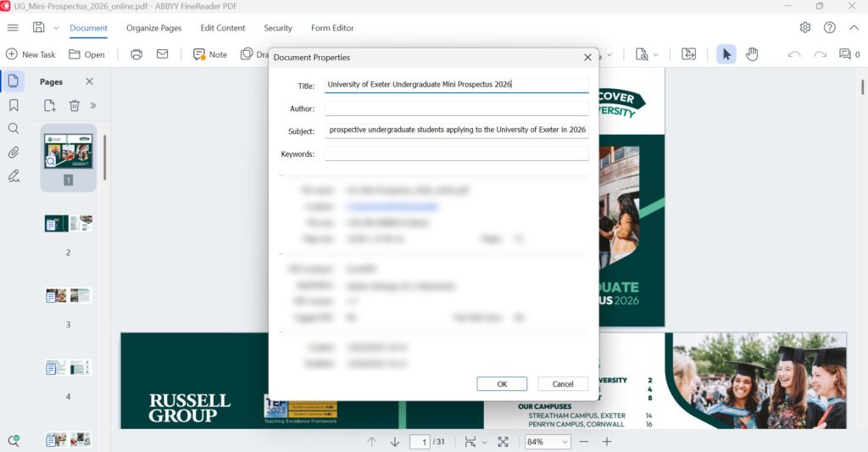868x452 pixels.
Task: Select page 2 thumbnail
Action: [x=68, y=223]
